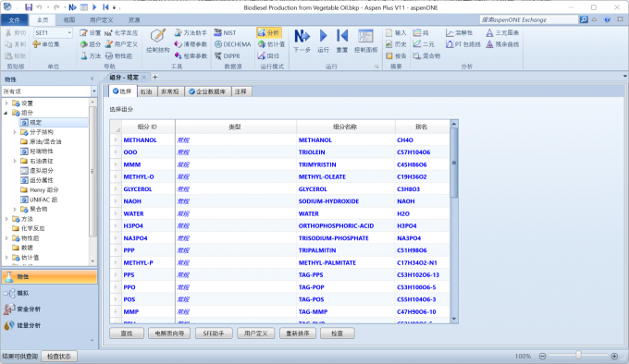This screenshot has width=629, height=364.
Task: Expand the 方法 tree node
Action: [6, 219]
